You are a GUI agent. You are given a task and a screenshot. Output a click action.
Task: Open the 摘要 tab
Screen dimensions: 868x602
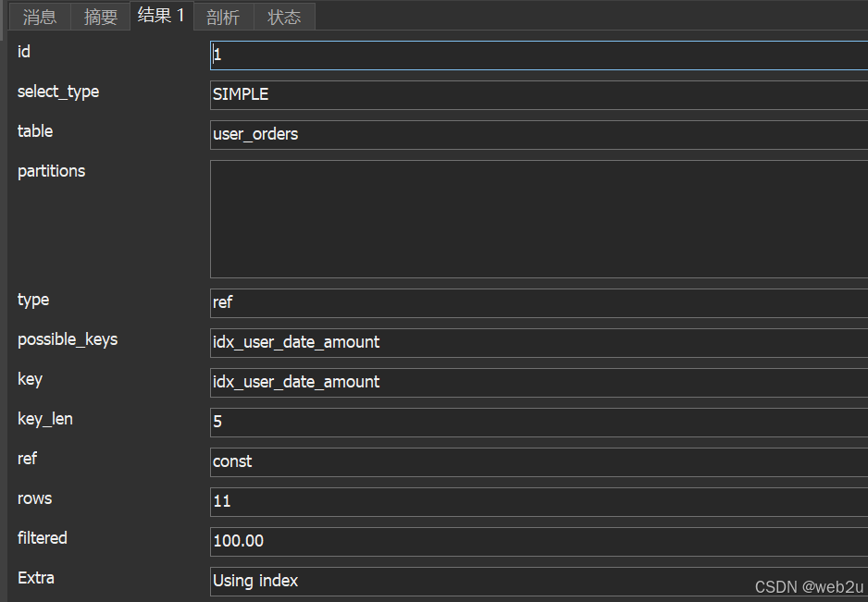101,17
